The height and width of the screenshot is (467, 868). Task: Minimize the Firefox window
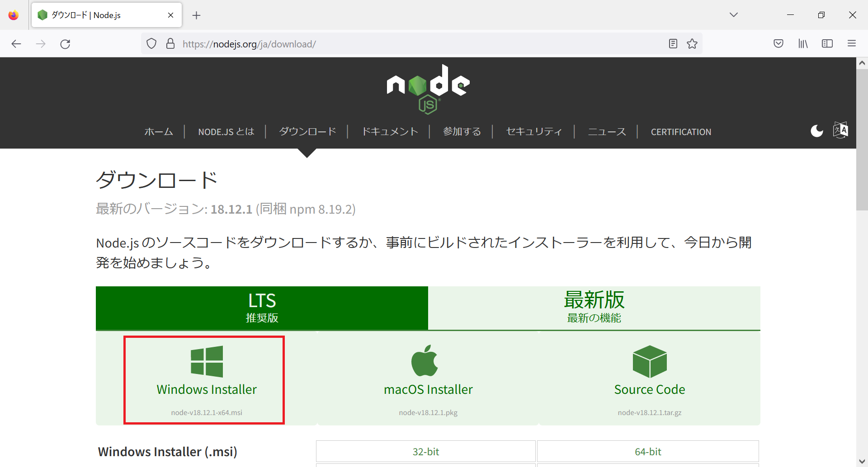pos(790,15)
